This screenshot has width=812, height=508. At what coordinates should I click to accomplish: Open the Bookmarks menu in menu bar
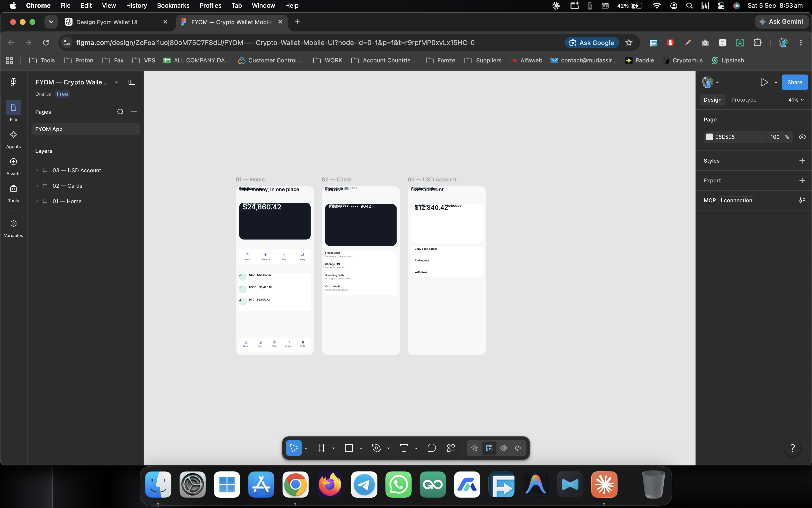[173, 6]
